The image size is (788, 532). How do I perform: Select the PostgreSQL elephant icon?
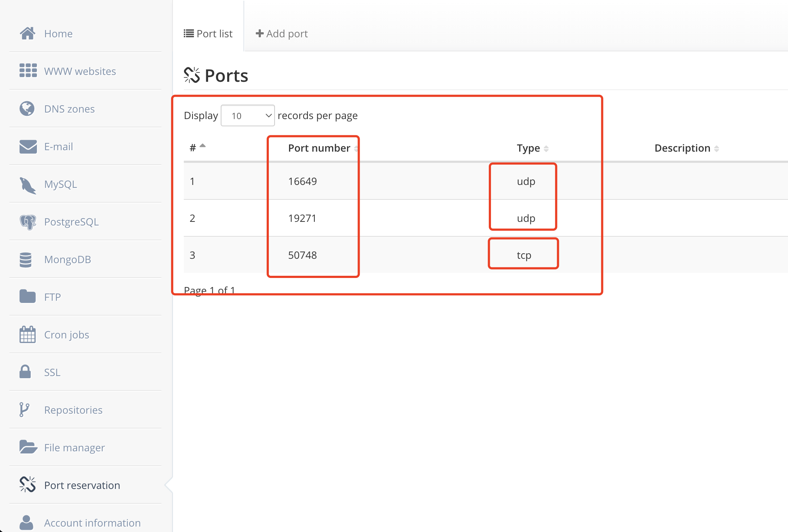(x=27, y=222)
